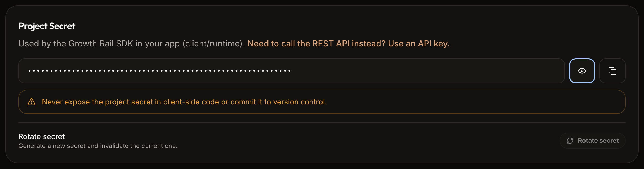Click the "Never expose the project secret" warning text
644x169 pixels.
[x=184, y=102]
